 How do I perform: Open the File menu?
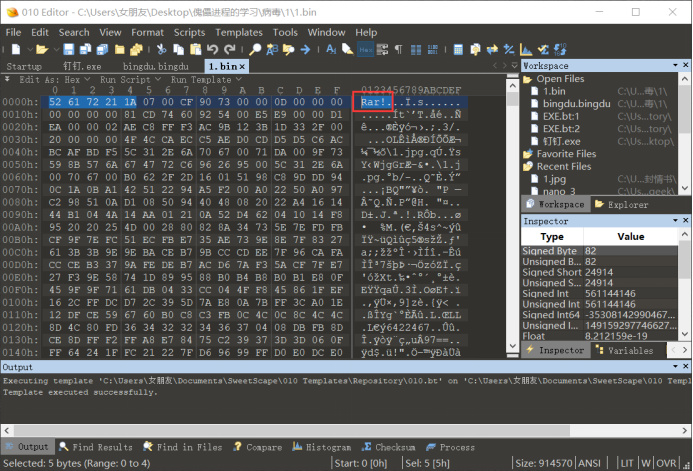click(x=13, y=32)
